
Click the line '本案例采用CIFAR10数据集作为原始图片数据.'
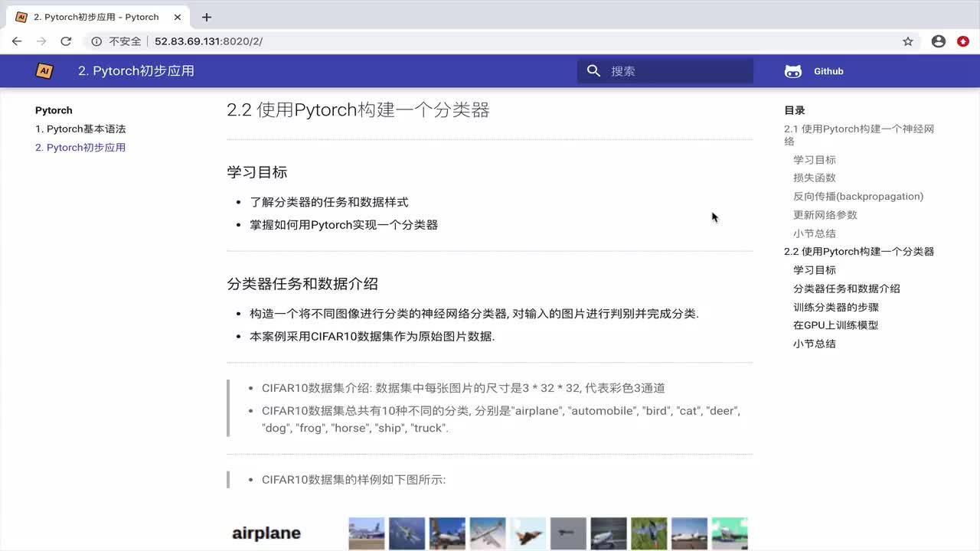point(372,336)
